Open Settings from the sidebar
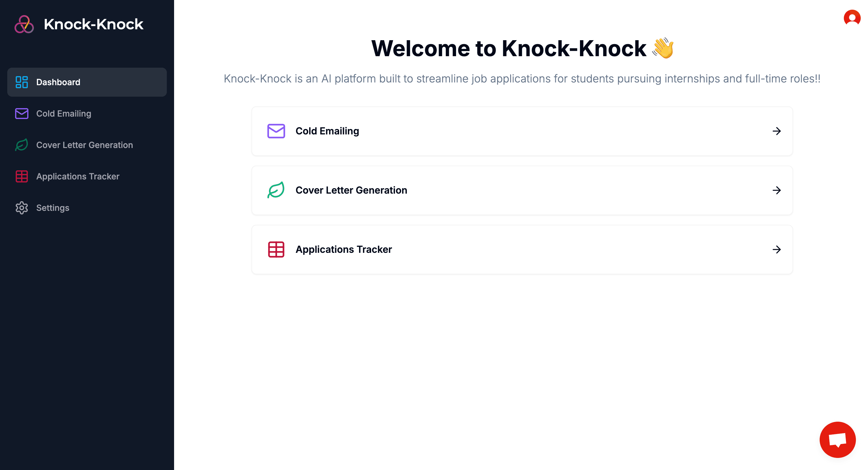 coord(87,208)
